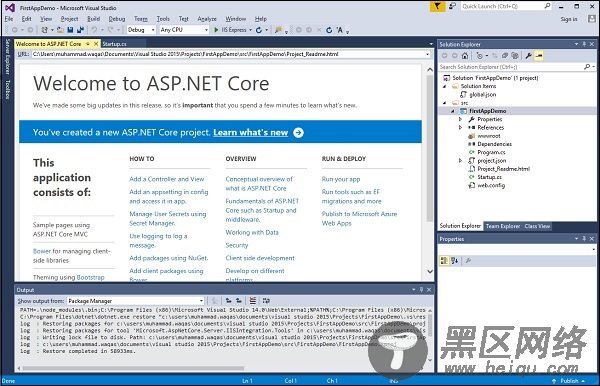Click the Open File folder icon

click(60, 30)
